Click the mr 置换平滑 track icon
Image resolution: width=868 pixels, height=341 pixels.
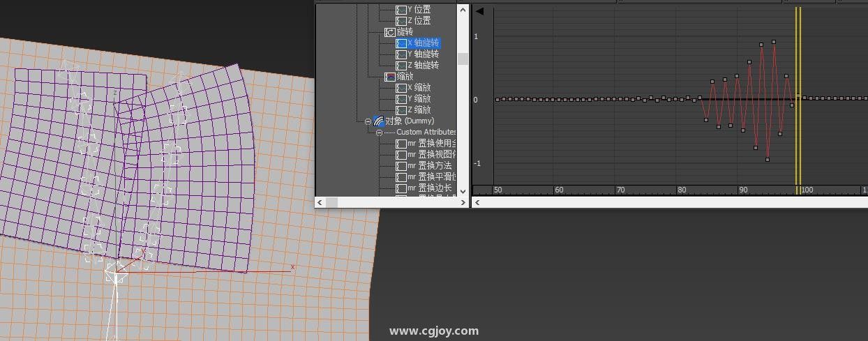point(401,177)
